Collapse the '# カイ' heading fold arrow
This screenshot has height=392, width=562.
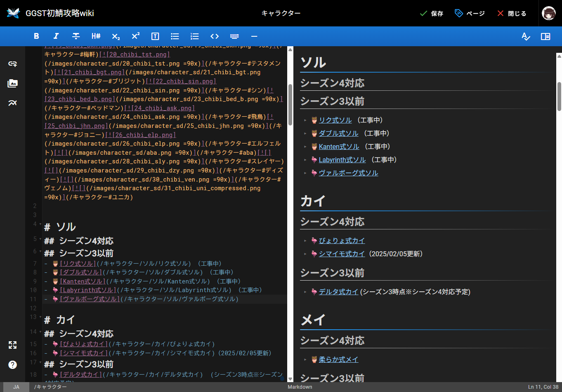pyautogui.click(x=40, y=317)
